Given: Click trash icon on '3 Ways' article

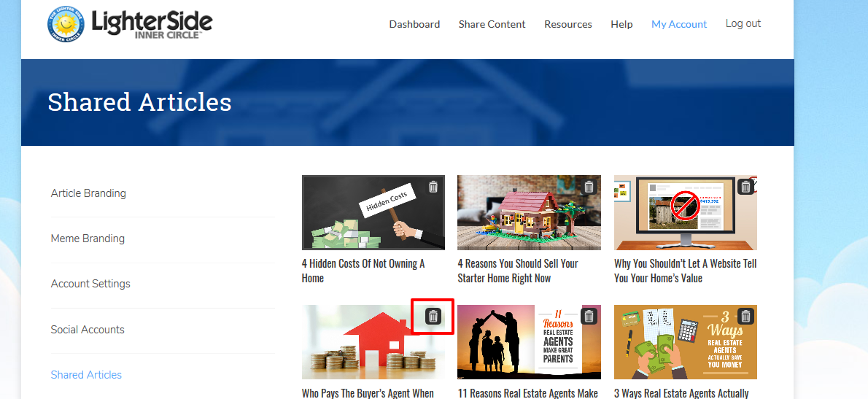Looking at the screenshot, I should point(745,316).
